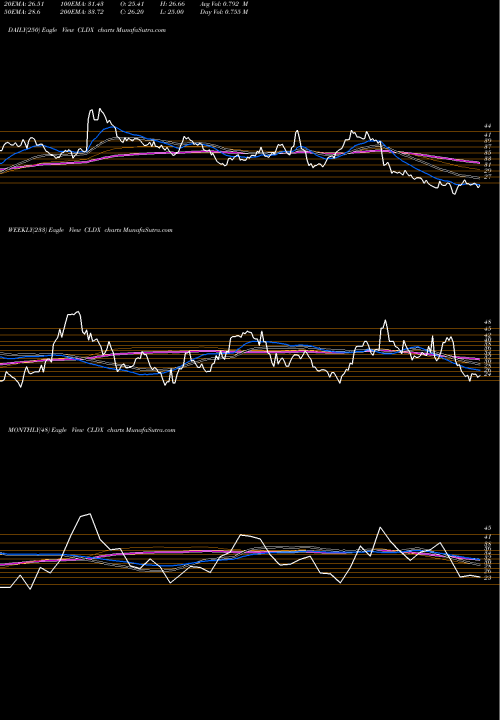This screenshot has width=500, height=720.
Task: Click the 48 price label on weekly chart
Action: [x=488, y=322]
